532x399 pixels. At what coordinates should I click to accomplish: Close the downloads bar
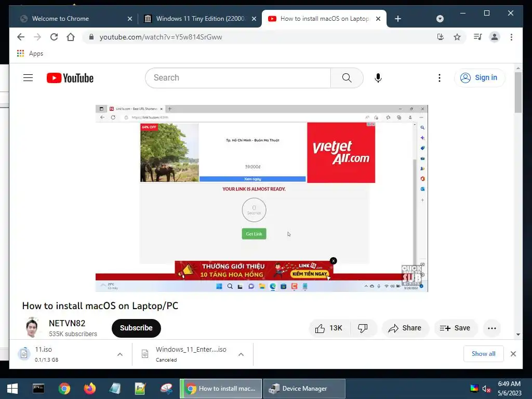pos(513,354)
